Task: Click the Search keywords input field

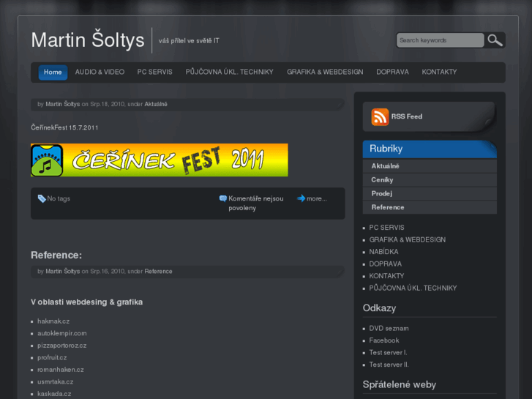Action: point(440,40)
